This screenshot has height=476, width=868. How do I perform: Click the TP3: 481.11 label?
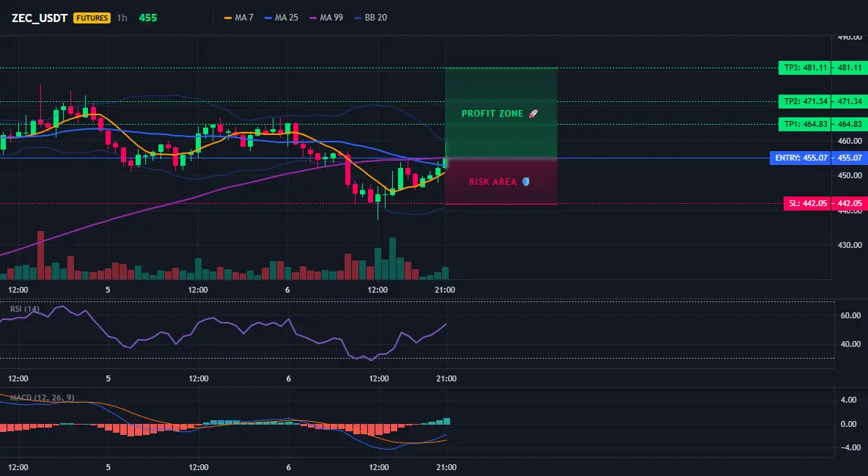pos(805,68)
